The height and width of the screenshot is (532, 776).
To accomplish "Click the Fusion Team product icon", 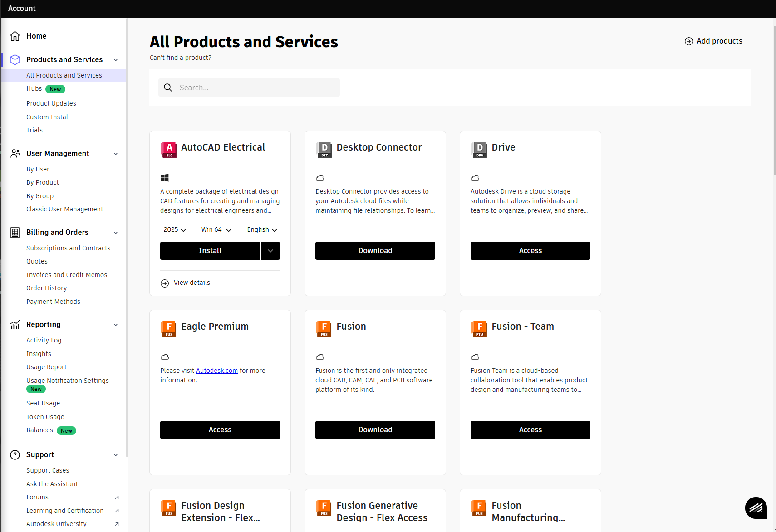I will click(479, 328).
